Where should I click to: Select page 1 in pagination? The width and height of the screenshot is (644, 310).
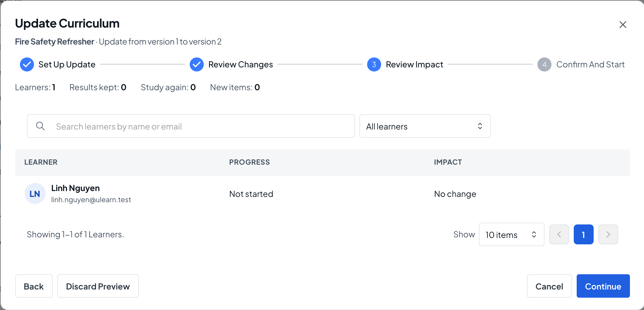[584, 234]
